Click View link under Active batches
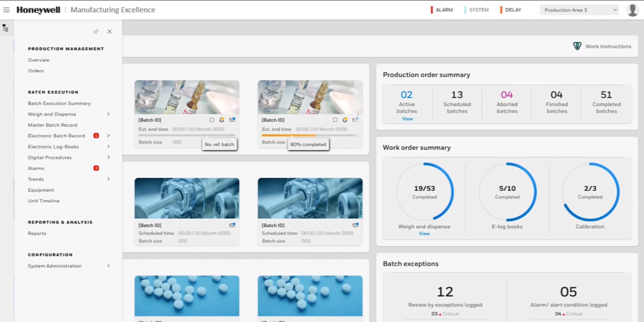Image resolution: width=644 pixels, height=322 pixels. point(407,119)
